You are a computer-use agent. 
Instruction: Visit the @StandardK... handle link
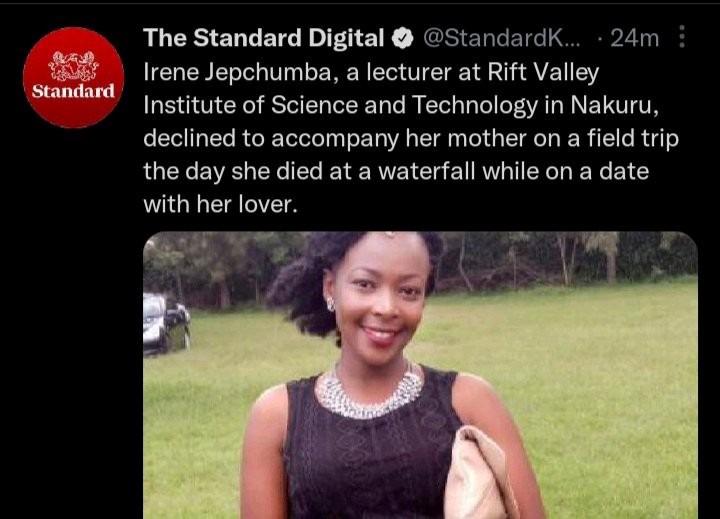pyautogui.click(x=501, y=38)
